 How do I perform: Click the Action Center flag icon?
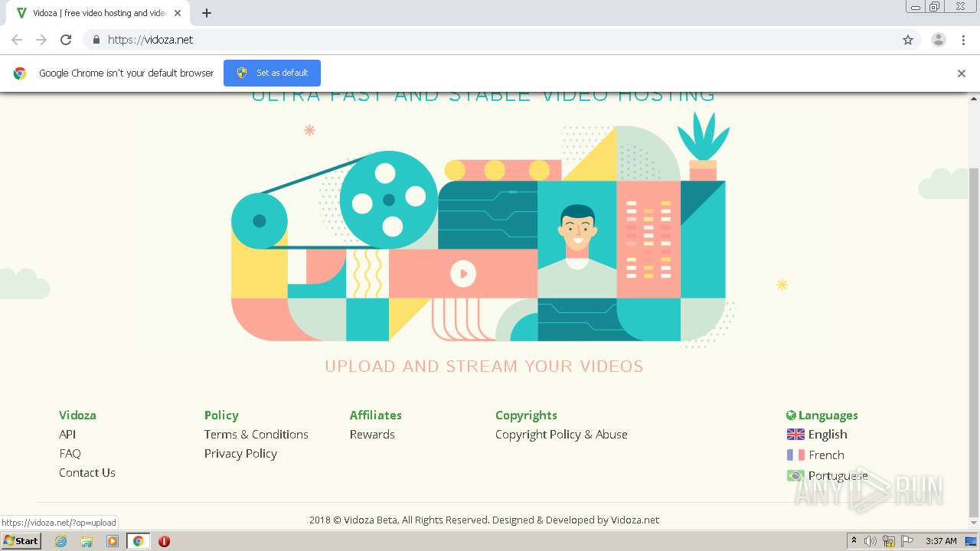pyautogui.click(x=907, y=541)
